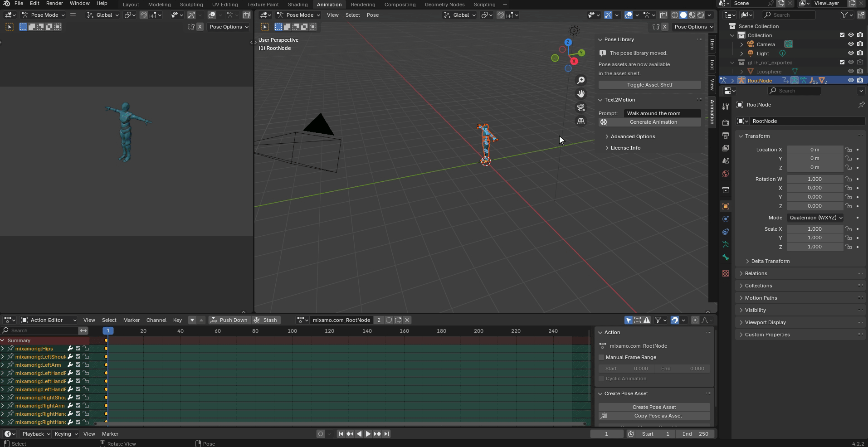Unlink the action with X icon
Viewport: 868px width, 447px height.
click(407, 320)
